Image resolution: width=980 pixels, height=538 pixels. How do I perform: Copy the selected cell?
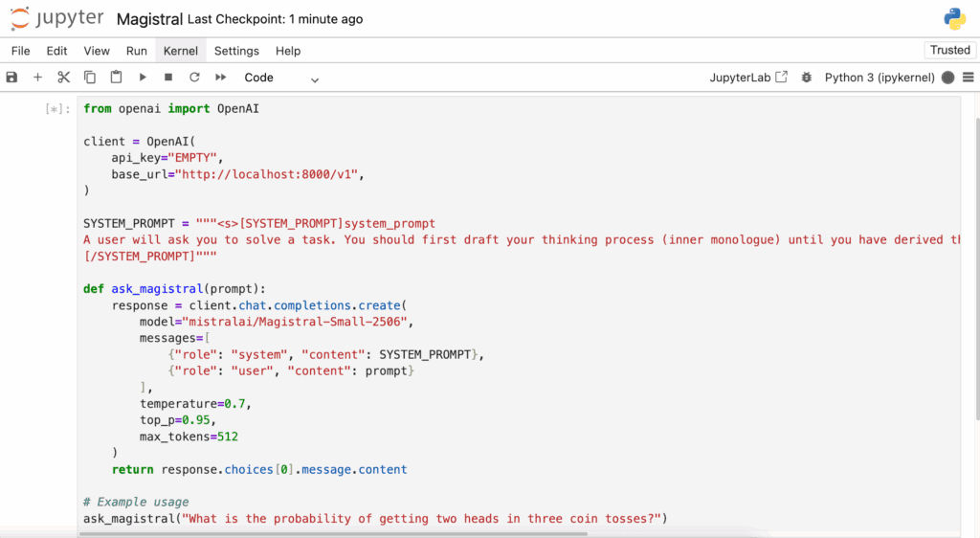point(90,78)
